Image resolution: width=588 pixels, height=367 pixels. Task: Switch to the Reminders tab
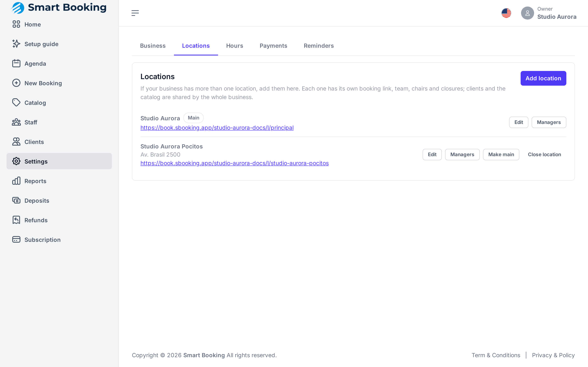pos(318,46)
